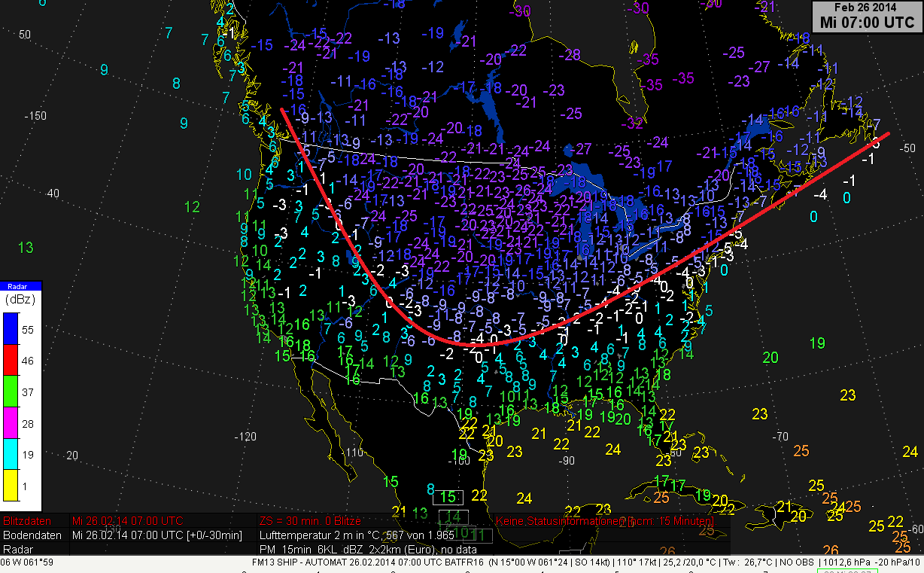Click 'PM 15min 6KL dBZ 2x2km (Euro), no data' text
924x573 pixels.
pyautogui.click(x=368, y=550)
